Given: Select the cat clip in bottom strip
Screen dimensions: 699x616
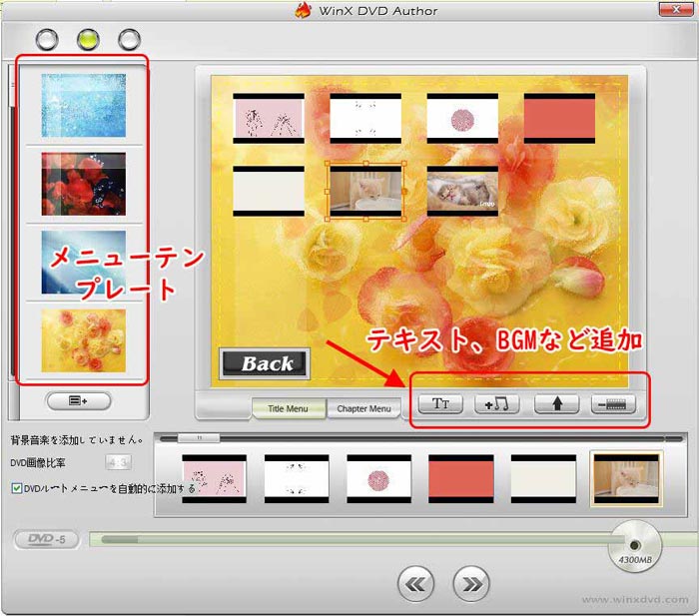Looking at the screenshot, I should point(626,479).
